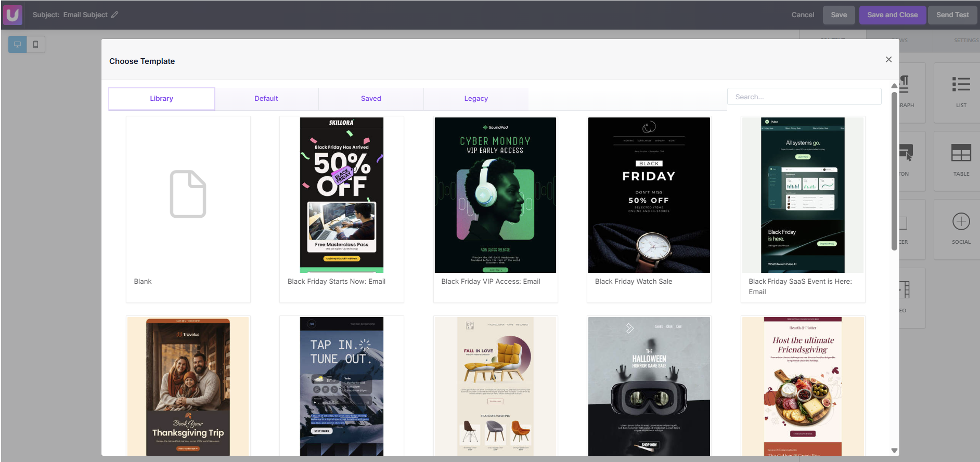
Task: Switch to desktop preview mode
Action: 18,44
